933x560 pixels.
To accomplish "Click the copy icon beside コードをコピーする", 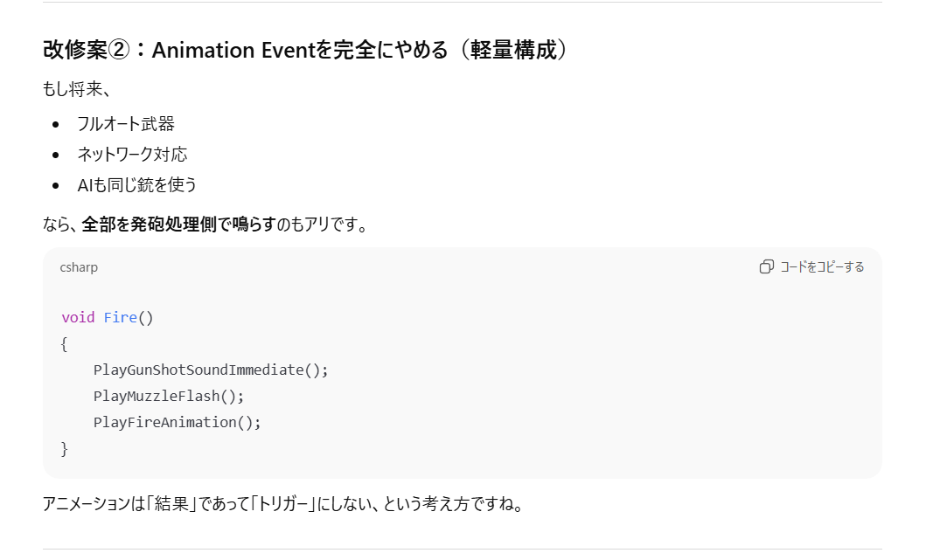I will coord(768,266).
